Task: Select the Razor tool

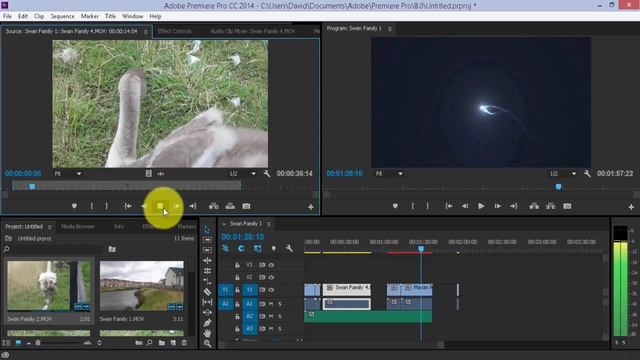Action: click(x=207, y=292)
